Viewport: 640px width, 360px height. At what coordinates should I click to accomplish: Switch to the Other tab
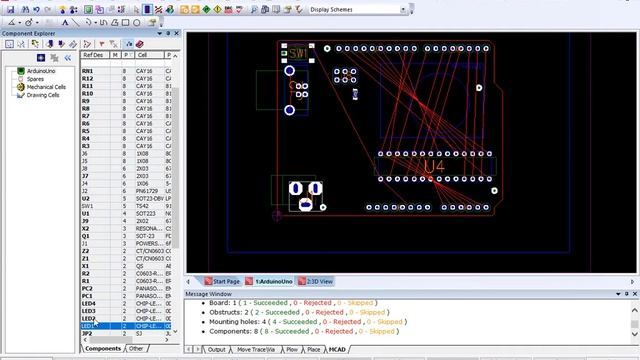click(x=136, y=349)
